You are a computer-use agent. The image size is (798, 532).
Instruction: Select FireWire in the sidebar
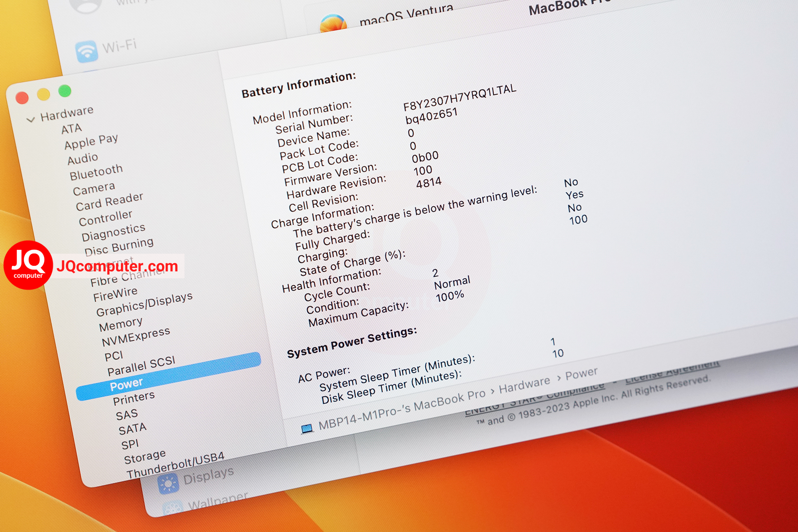click(115, 295)
